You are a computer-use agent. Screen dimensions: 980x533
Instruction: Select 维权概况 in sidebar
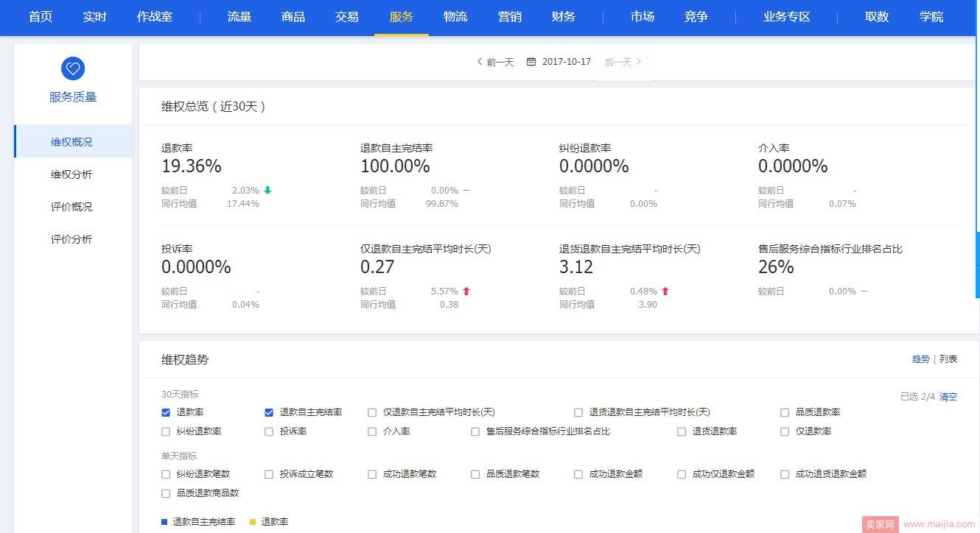[x=72, y=142]
